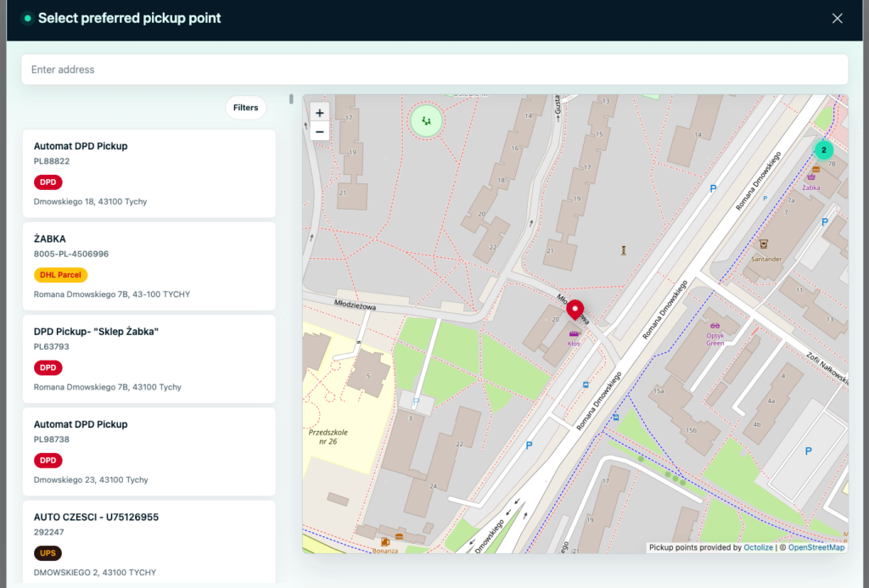869x588 pixels.
Task: Click address Dmowskiego 18, 43100 Tychy
Action: [x=90, y=202]
